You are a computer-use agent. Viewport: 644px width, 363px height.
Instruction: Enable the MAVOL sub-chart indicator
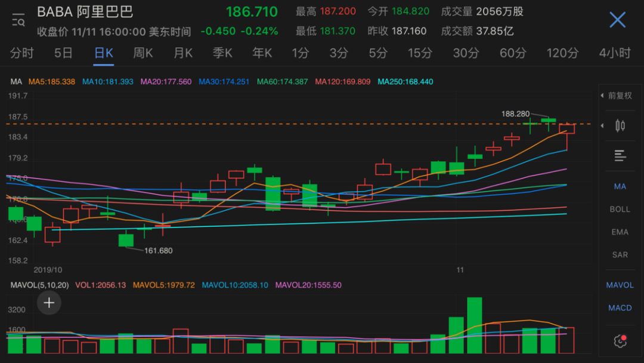tap(620, 285)
